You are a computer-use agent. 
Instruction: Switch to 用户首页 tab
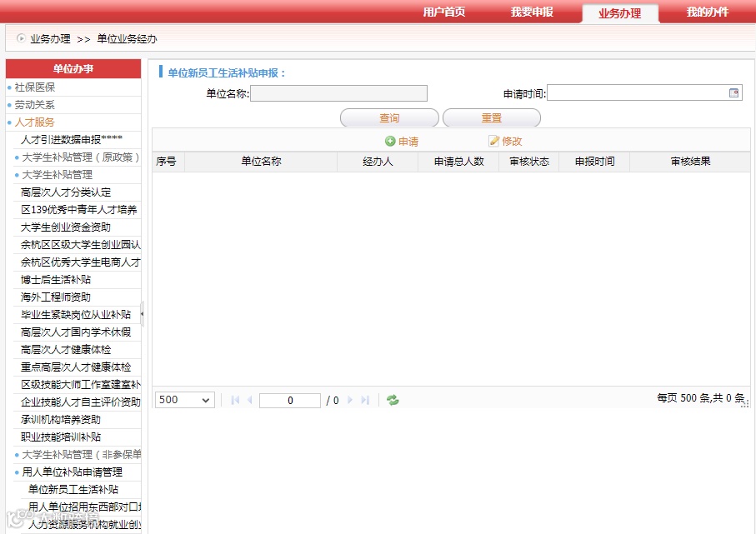tap(444, 12)
